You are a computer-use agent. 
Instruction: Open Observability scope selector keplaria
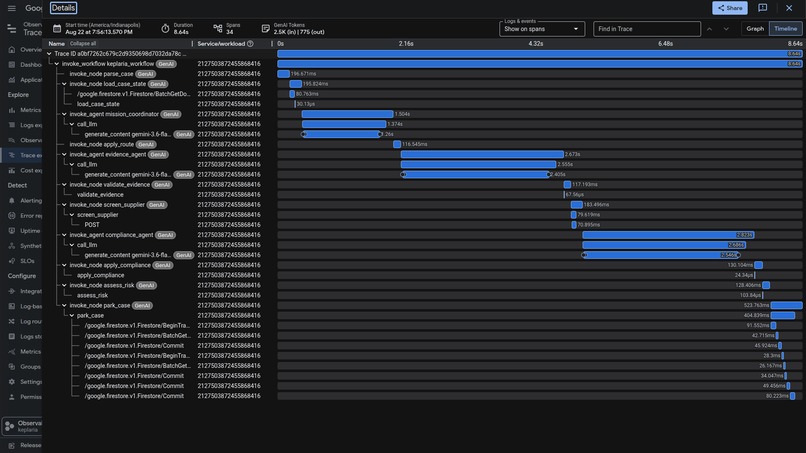tap(22, 426)
